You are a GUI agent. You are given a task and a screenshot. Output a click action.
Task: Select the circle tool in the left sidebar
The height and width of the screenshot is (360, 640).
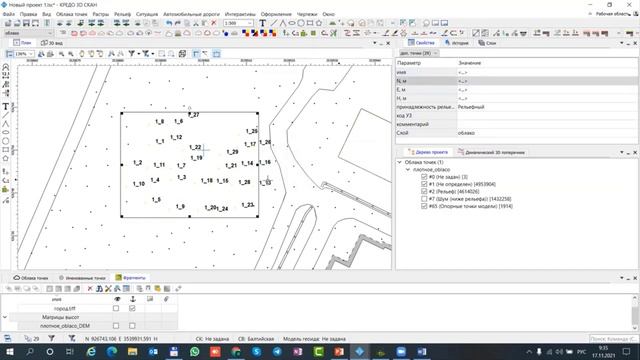click(6, 141)
